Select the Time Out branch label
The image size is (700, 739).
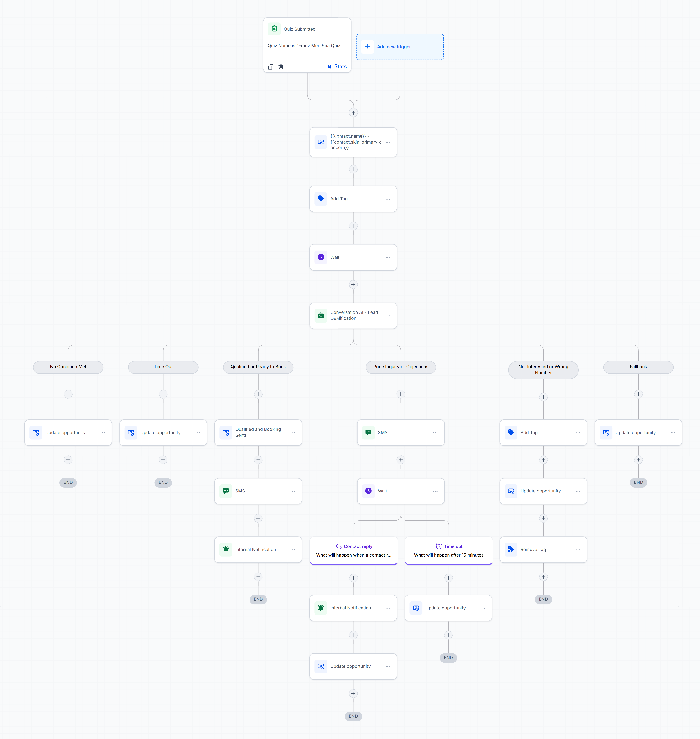click(x=163, y=367)
